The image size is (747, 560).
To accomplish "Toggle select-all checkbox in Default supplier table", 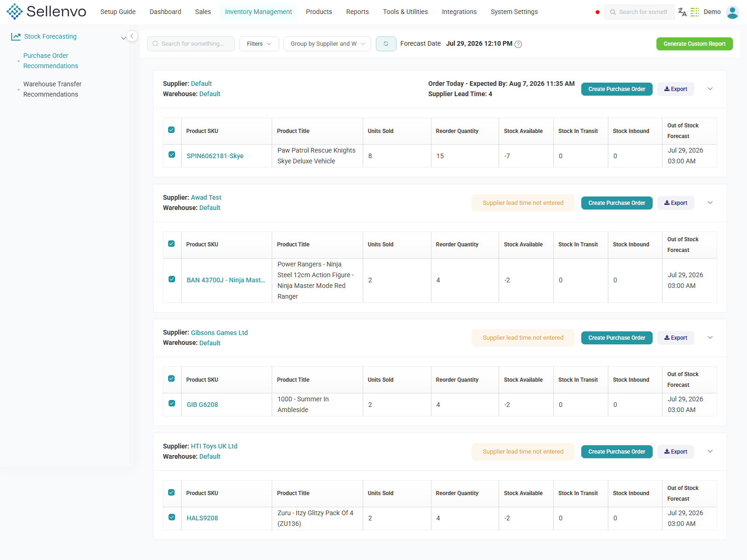I will pyautogui.click(x=171, y=130).
